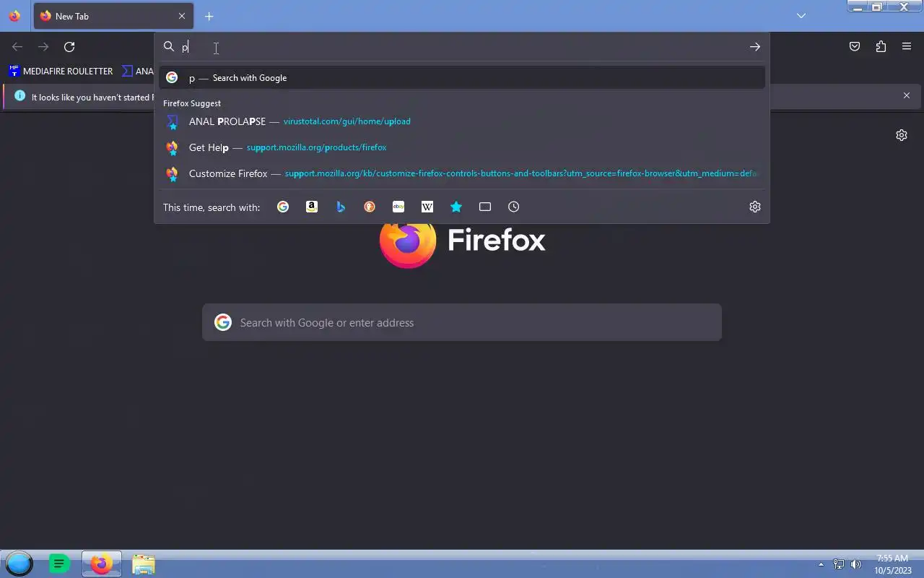
Task: Go back with the left arrow button
Action: [17, 47]
